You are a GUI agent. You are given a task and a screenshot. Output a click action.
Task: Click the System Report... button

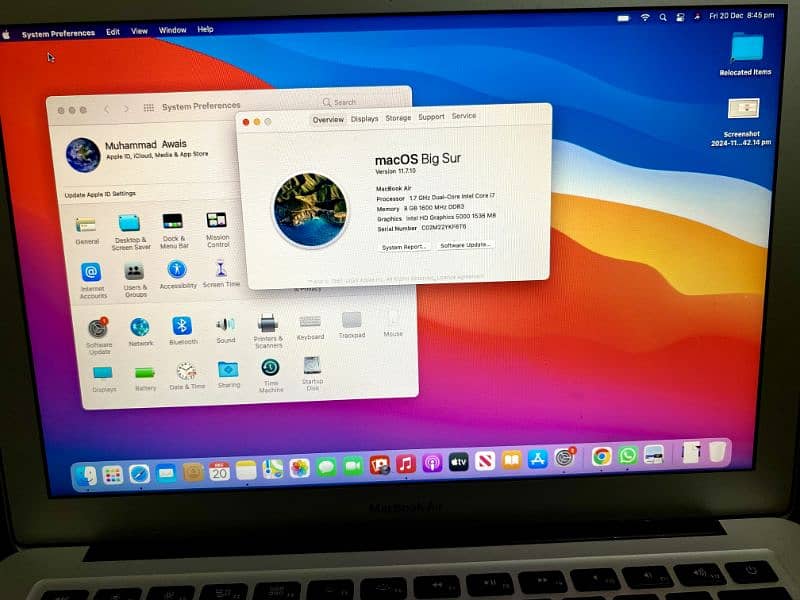click(x=404, y=246)
